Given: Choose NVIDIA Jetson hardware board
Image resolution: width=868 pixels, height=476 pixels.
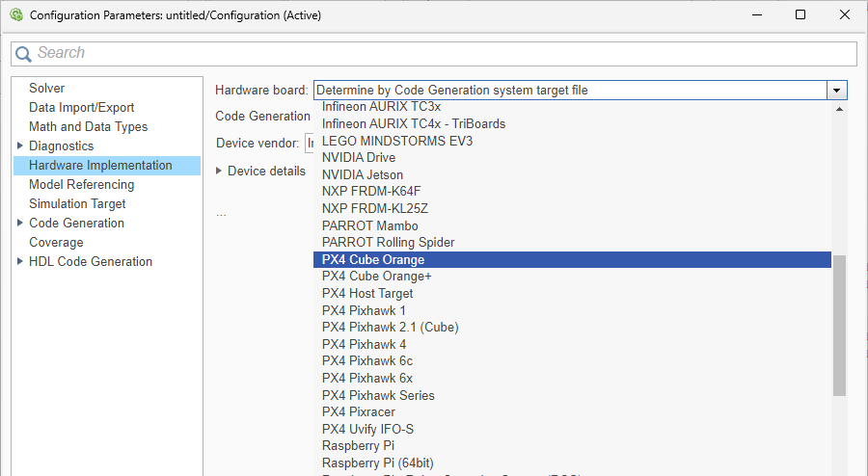Looking at the screenshot, I should point(363,174).
